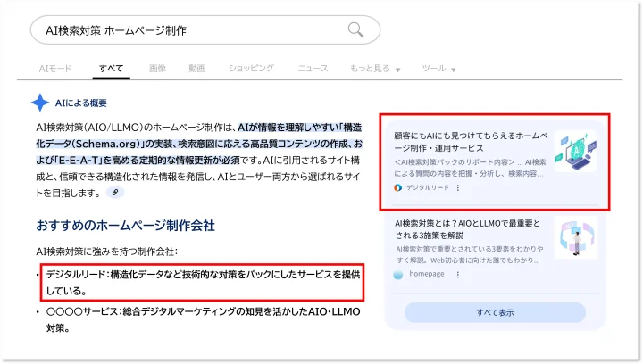The width and height of the screenshot is (643, 364).
Task: Open 顧客にもAIにも見つけてもらえる result title
Action: 471,142
